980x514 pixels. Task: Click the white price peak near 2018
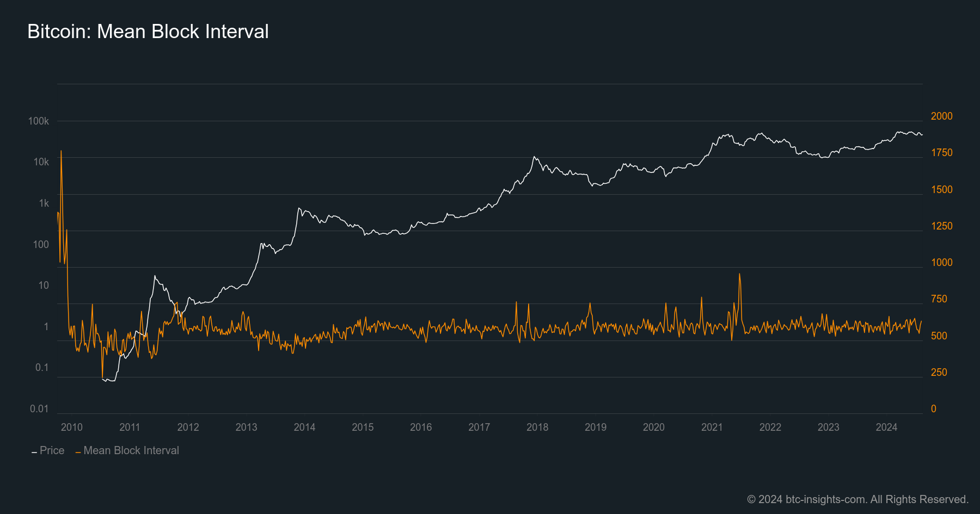(535, 157)
